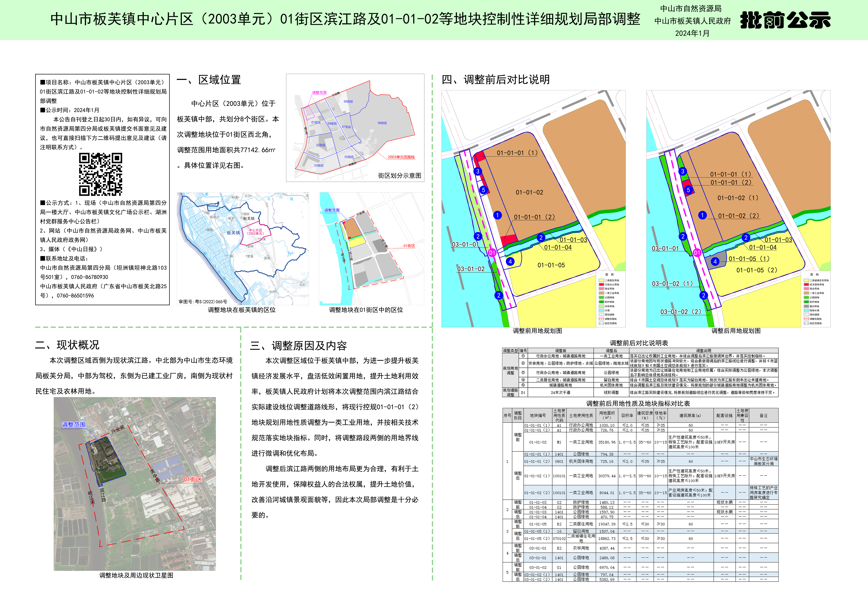Click heading 二、现状概况
Image resolution: width=868 pixels, height=614 pixels.
(67, 345)
